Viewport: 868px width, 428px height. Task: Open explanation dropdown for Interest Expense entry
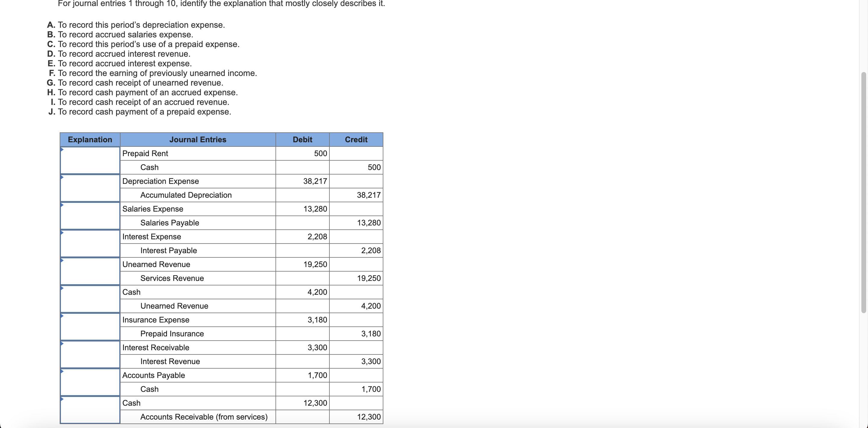point(90,243)
